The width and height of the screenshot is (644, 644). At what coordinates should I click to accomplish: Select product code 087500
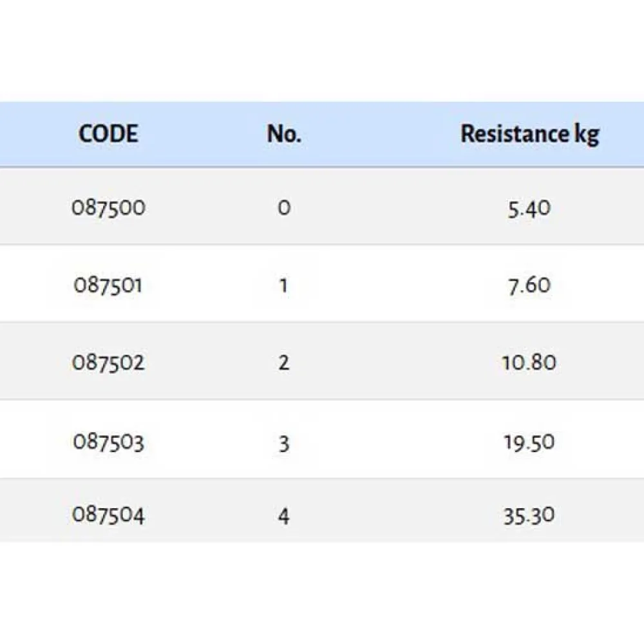108,208
